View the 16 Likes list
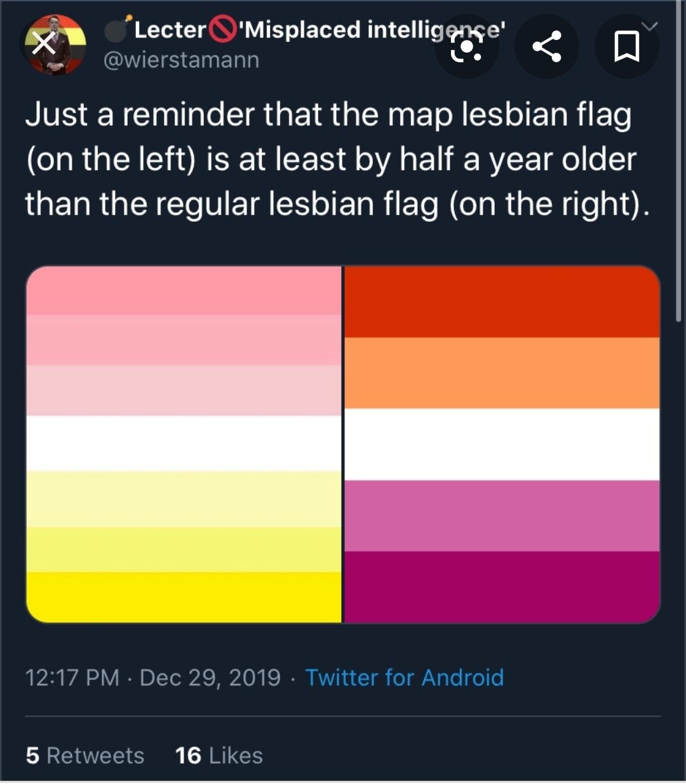This screenshot has height=784, width=686. [219, 755]
